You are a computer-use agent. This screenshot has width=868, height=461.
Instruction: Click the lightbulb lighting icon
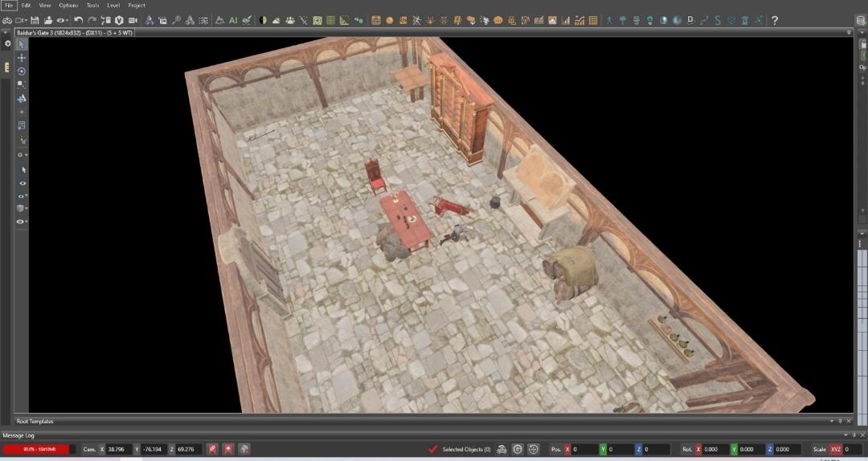(650, 20)
